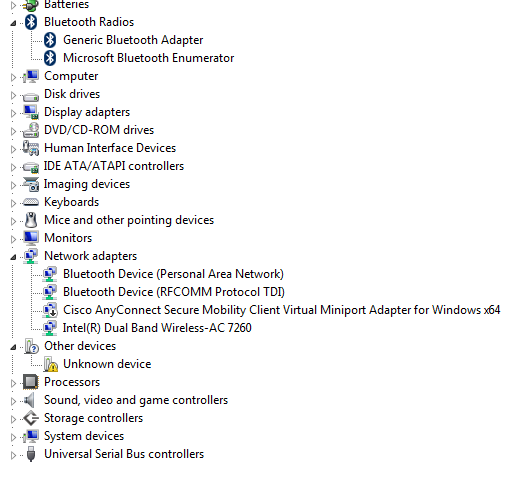Viewport: 509px width, 478px height.
Task: Expand the Monitors node
Action: [x=13, y=239]
